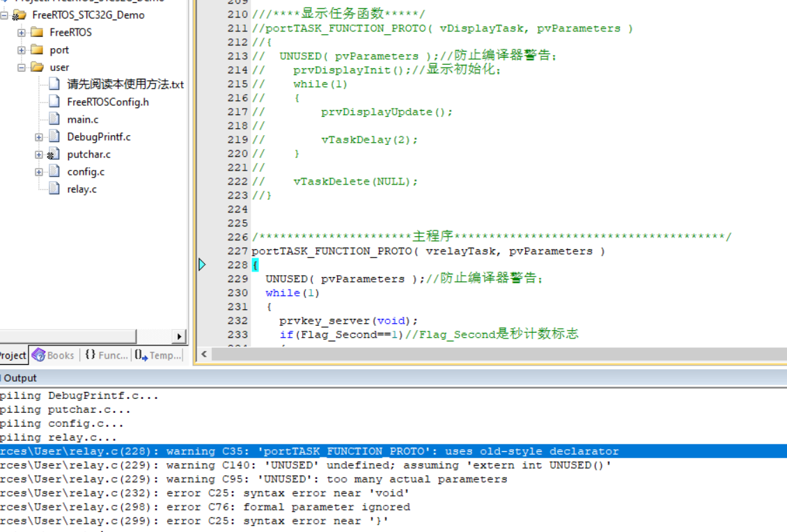Expand the port folder
The width and height of the screenshot is (787, 532).
pos(21,50)
